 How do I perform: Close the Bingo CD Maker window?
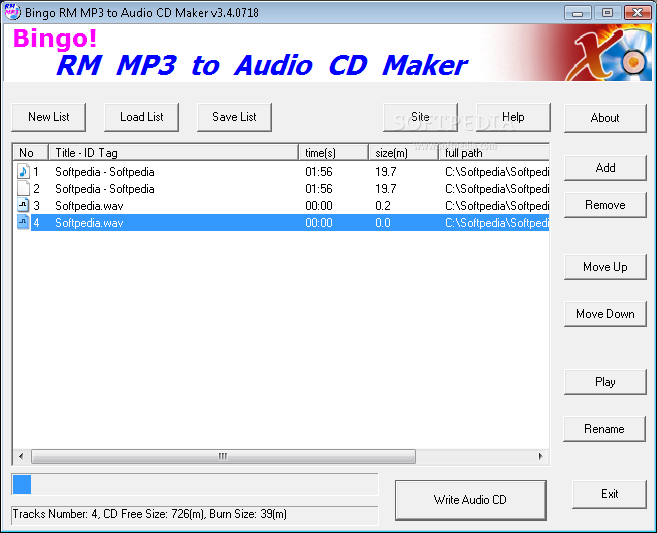coord(637,13)
